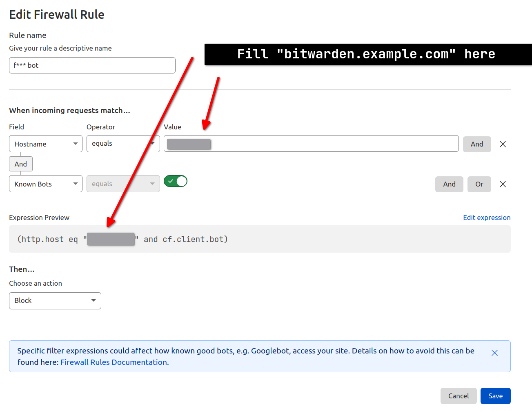Turn off the Known Bots toggle
Viewport: 532px width, 411px height.
[176, 181]
